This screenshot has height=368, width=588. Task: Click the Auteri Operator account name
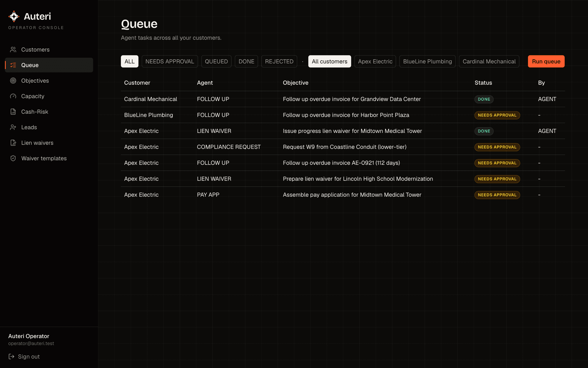click(29, 336)
